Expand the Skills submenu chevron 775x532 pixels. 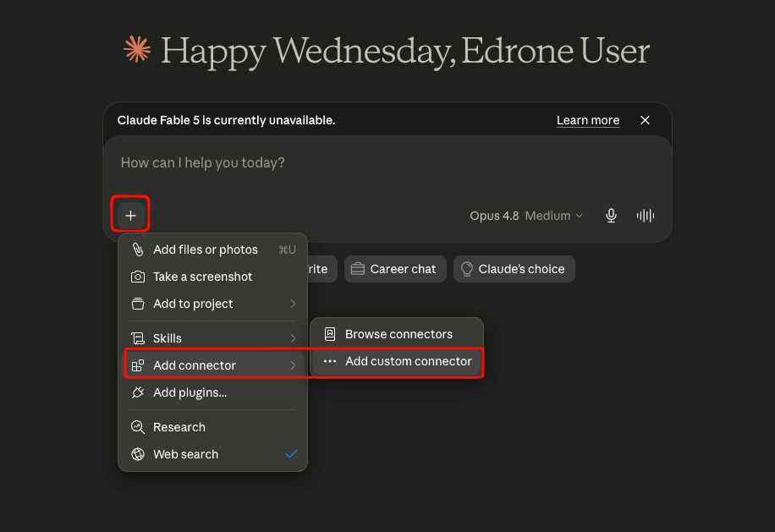293,337
